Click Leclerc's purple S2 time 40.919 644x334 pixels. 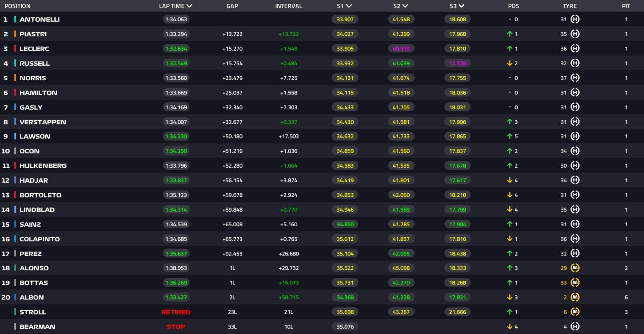(401, 49)
